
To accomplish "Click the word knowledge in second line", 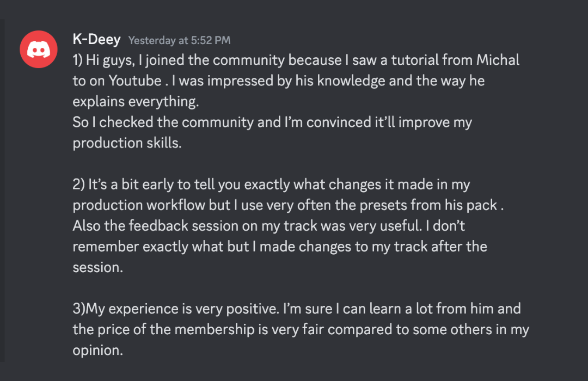I will 351,81.
